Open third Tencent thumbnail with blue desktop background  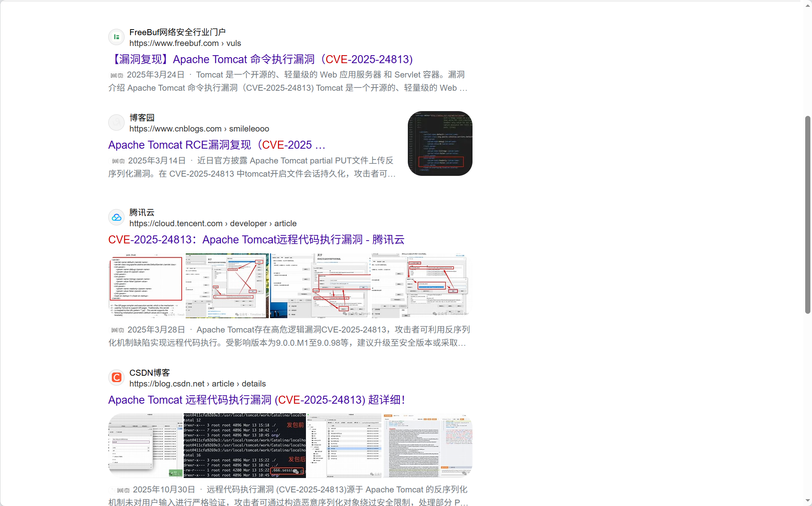pos(320,285)
